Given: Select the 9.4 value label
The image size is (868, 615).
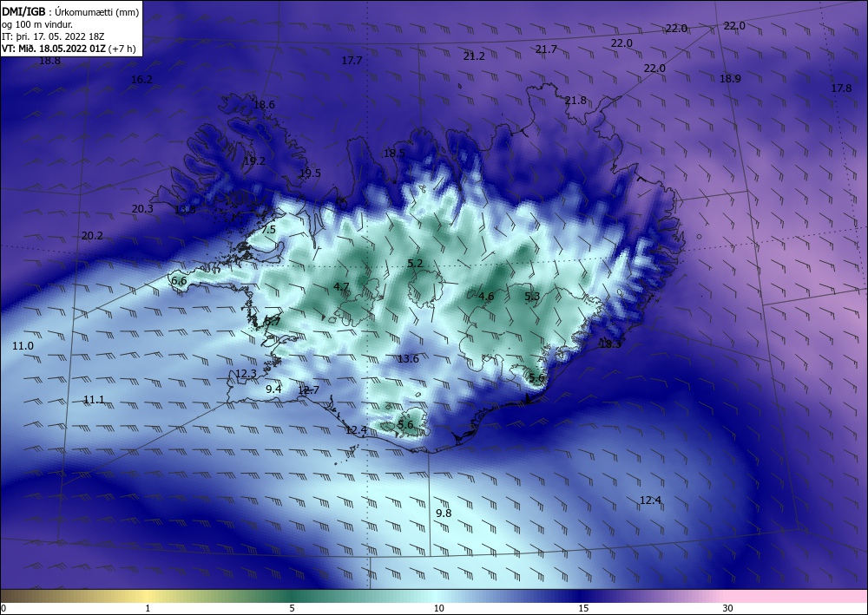Looking at the screenshot, I should tap(273, 389).
